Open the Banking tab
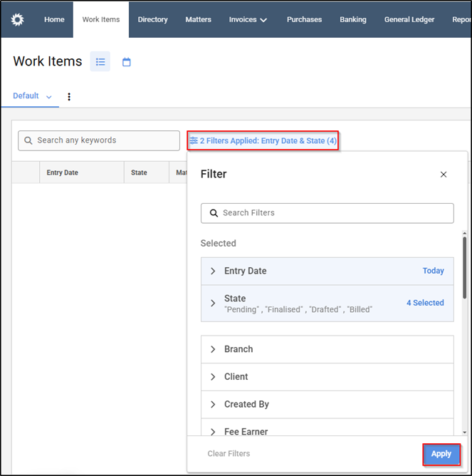 click(353, 19)
